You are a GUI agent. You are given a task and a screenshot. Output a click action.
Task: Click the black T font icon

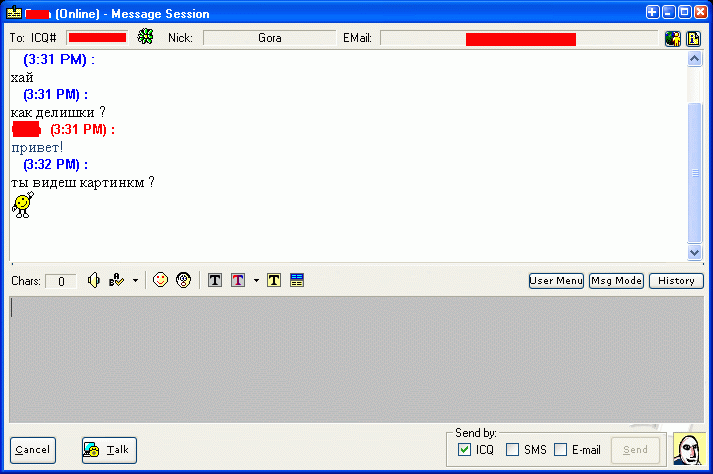pos(215,280)
